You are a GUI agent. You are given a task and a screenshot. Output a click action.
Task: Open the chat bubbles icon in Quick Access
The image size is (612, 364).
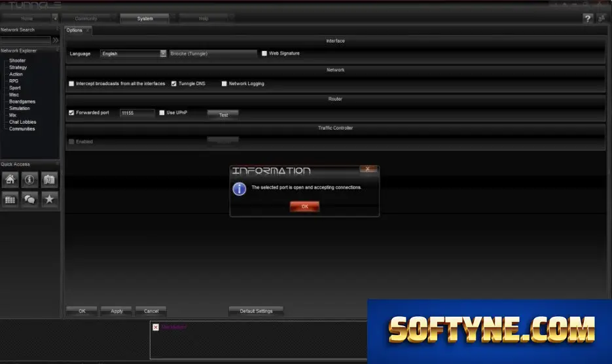pos(29,200)
